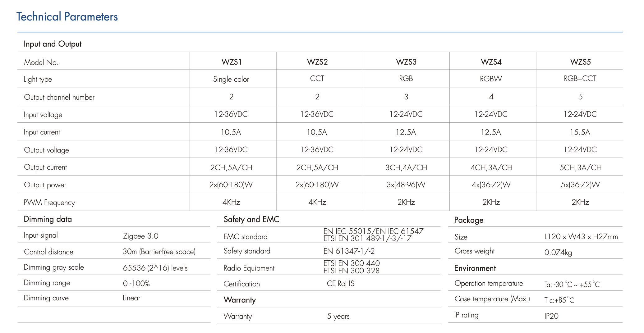Click the WZS3 model column header
644x333 pixels.
tap(406, 62)
